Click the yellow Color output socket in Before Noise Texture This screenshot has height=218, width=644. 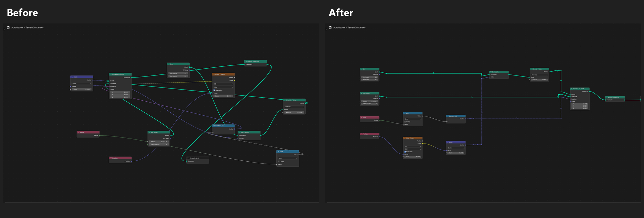pos(234,80)
